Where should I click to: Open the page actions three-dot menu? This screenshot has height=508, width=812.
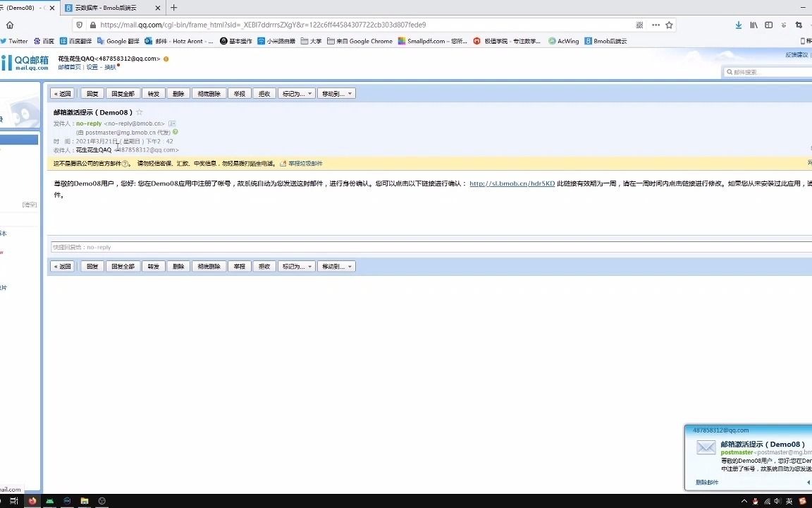click(x=656, y=25)
